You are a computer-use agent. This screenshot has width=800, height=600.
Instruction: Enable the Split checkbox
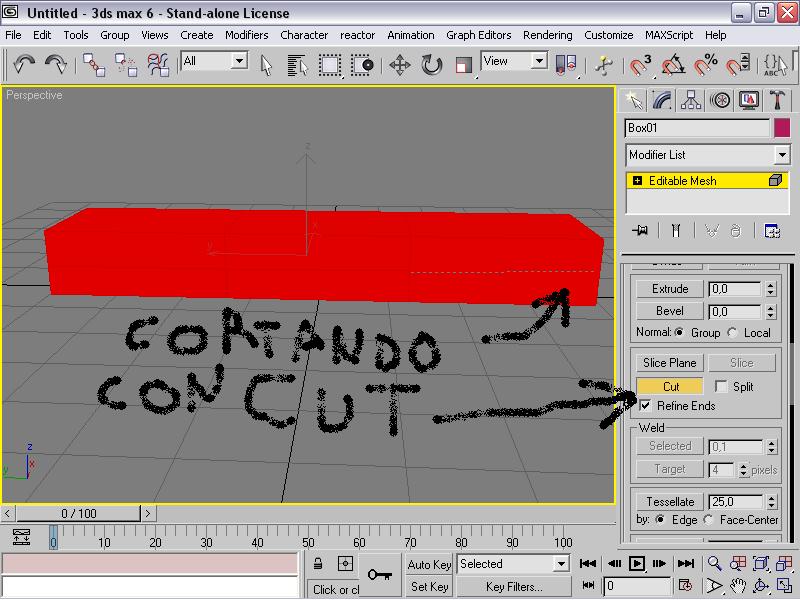point(721,386)
